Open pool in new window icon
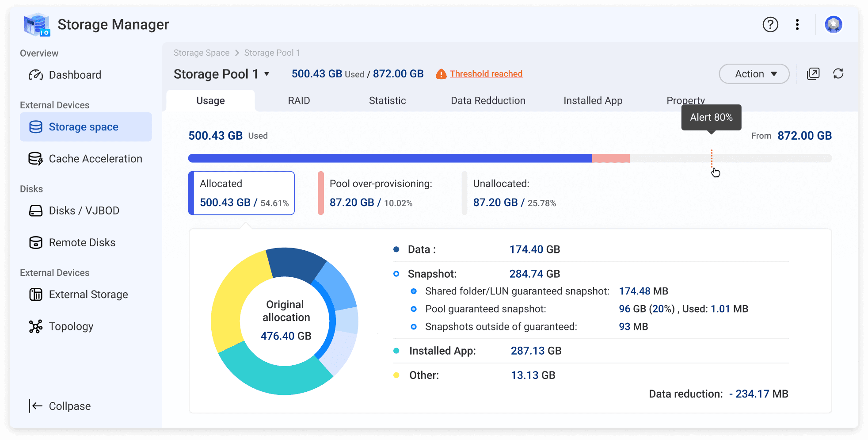This screenshot has height=440, width=868. (813, 74)
